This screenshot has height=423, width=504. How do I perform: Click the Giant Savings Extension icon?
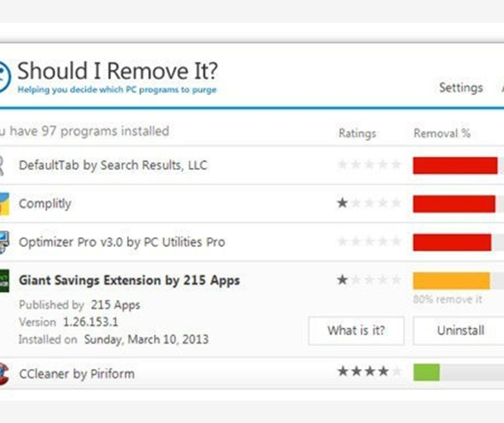point(4,281)
